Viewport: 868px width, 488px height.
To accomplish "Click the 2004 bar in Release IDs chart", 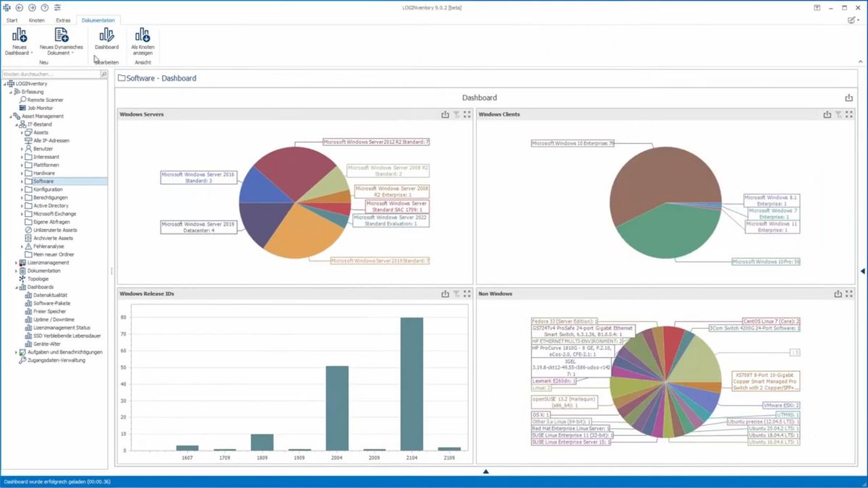I will tap(337, 408).
